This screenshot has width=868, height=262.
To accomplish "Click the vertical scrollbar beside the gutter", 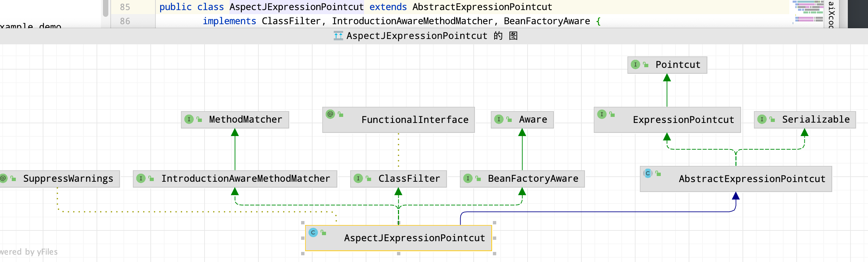I will point(105,8).
